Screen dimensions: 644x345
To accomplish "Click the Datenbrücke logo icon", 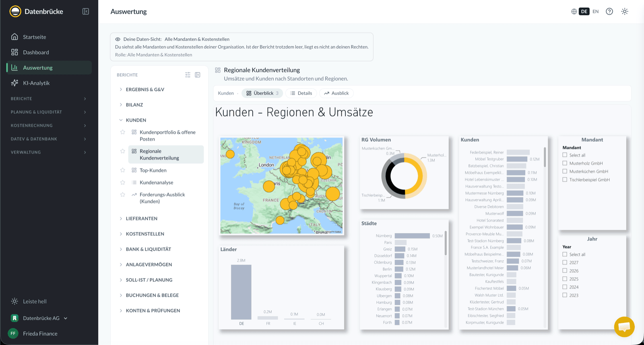I will point(15,11).
